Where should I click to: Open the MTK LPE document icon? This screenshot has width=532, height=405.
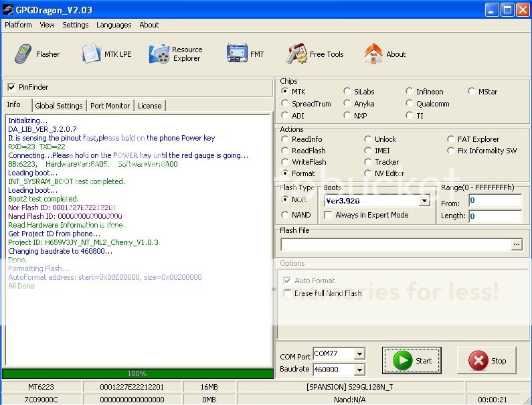click(91, 54)
